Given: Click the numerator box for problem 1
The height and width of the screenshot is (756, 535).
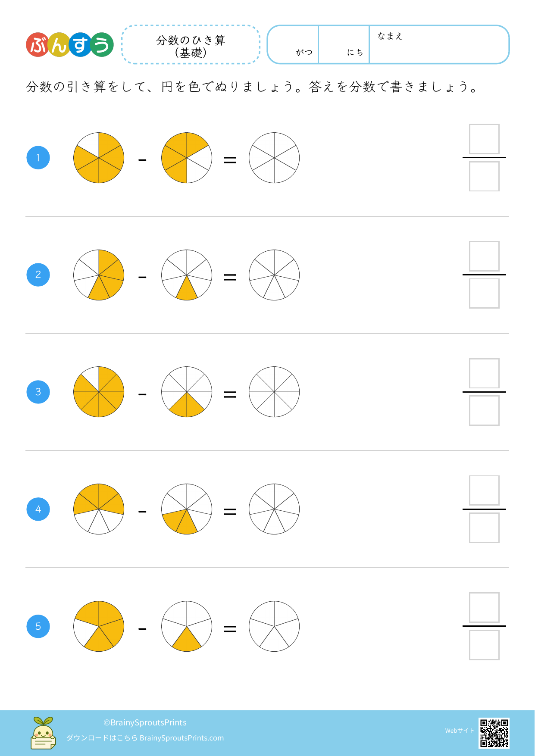Looking at the screenshot, I should click(x=484, y=139).
